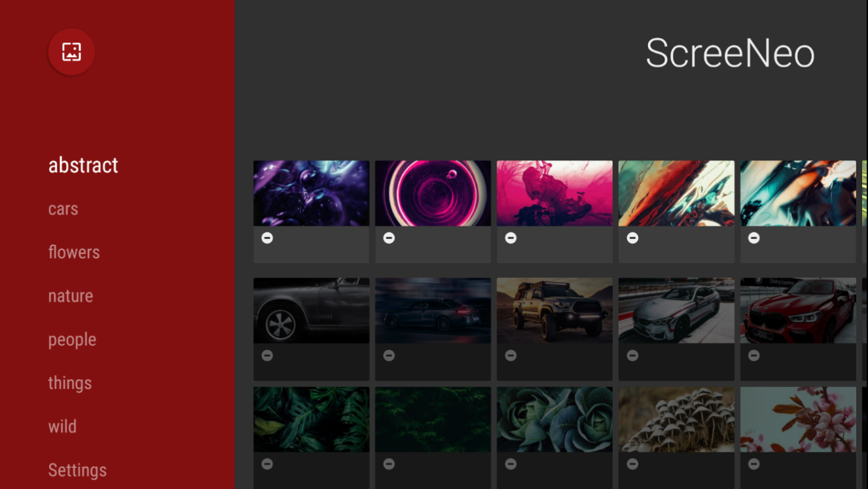Image resolution: width=868 pixels, height=489 pixels.
Task: Click minus icon under gray car wheel
Action: (267, 355)
